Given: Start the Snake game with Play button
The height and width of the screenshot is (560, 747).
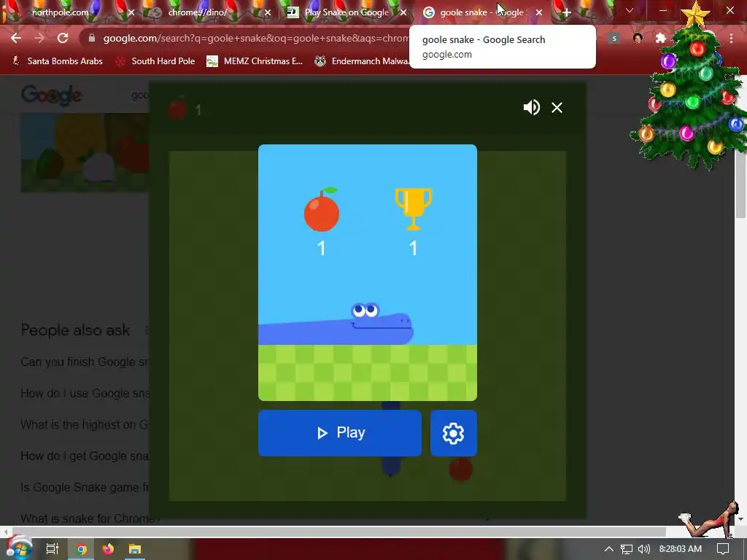Looking at the screenshot, I should 340,433.
